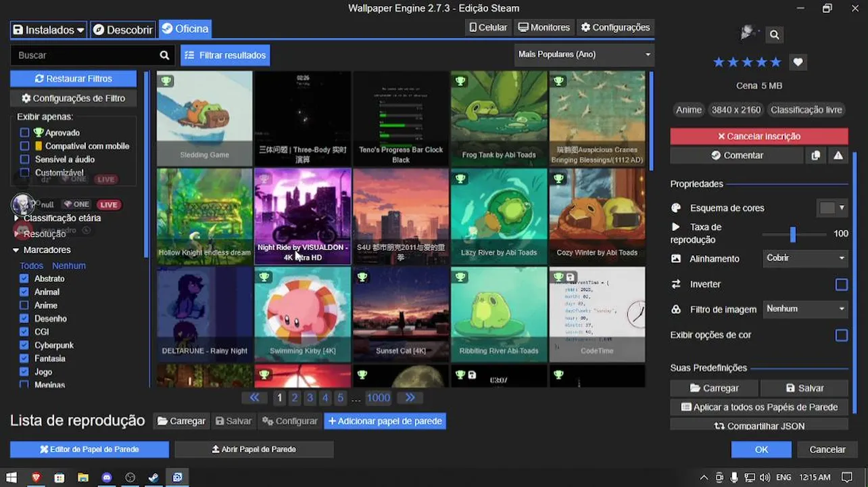Click Restaurar Filtros button
The width and height of the screenshot is (868, 487).
[73, 78]
